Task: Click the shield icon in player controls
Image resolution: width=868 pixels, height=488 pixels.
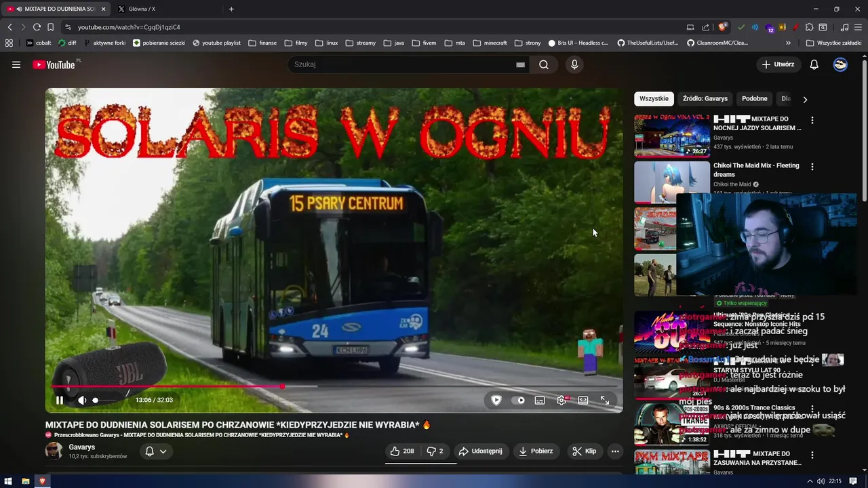Action: click(496, 400)
